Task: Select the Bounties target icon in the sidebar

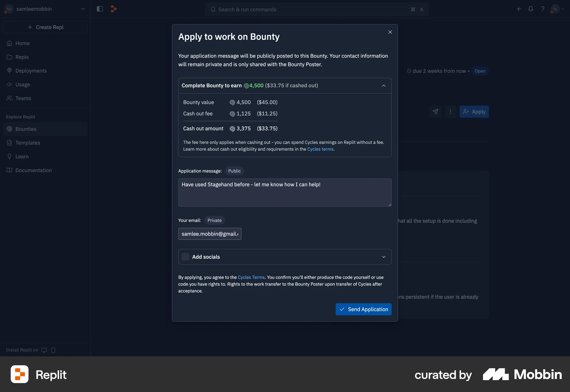Action: [x=9, y=129]
